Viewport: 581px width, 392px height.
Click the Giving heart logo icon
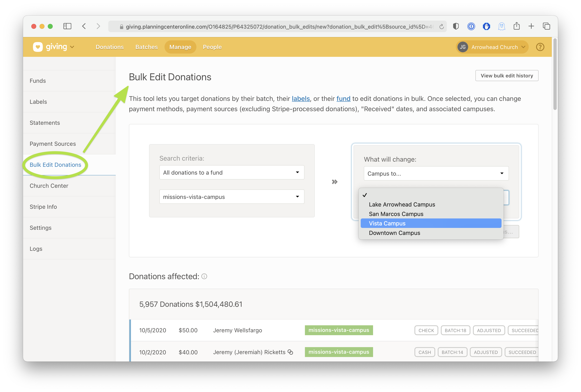coord(38,47)
